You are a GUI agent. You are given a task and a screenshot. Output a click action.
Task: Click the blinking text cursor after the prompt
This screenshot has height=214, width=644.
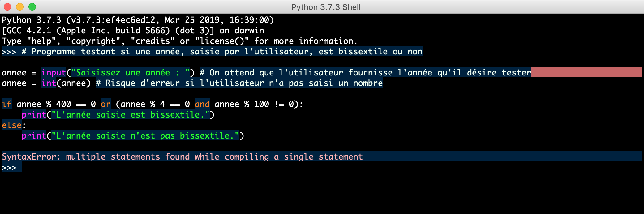pyautogui.click(x=22, y=167)
